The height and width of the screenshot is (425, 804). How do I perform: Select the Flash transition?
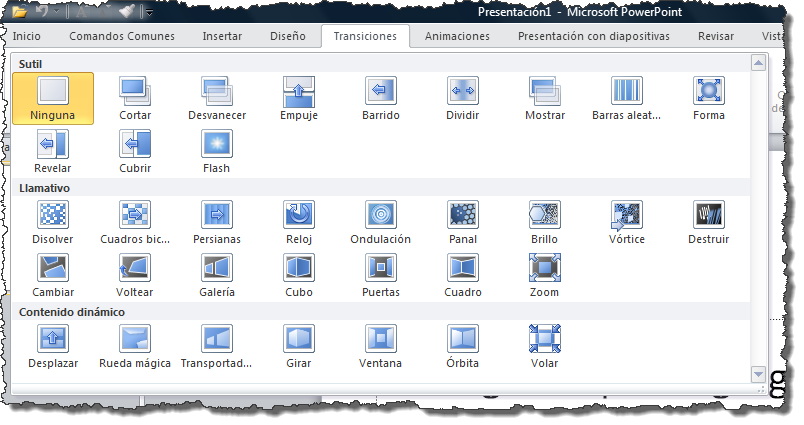pyautogui.click(x=217, y=151)
